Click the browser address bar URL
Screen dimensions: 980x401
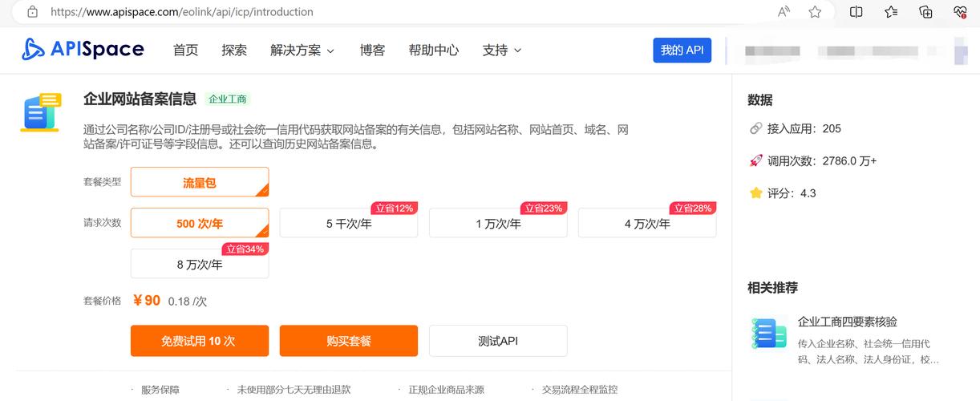(x=182, y=12)
